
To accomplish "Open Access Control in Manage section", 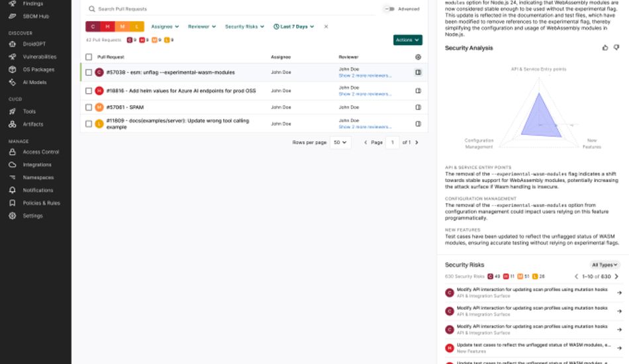I will tap(41, 152).
